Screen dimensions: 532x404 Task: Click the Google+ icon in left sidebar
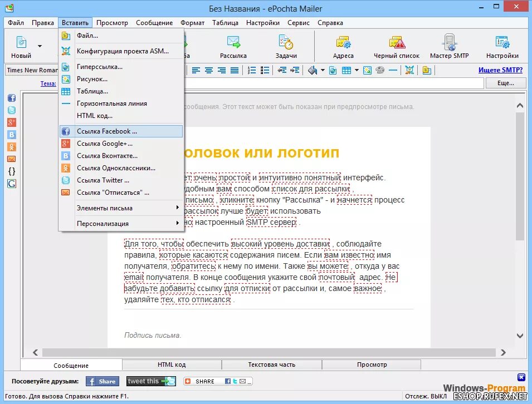pyautogui.click(x=12, y=122)
